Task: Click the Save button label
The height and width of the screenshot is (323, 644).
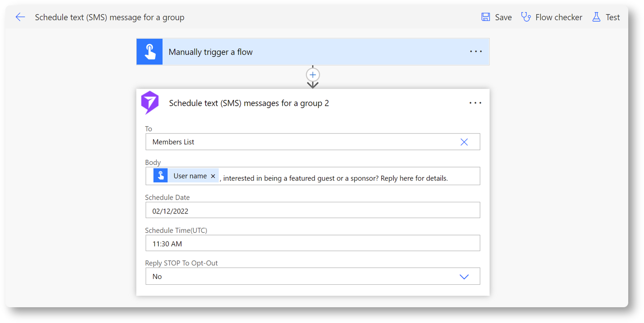Action: click(503, 17)
